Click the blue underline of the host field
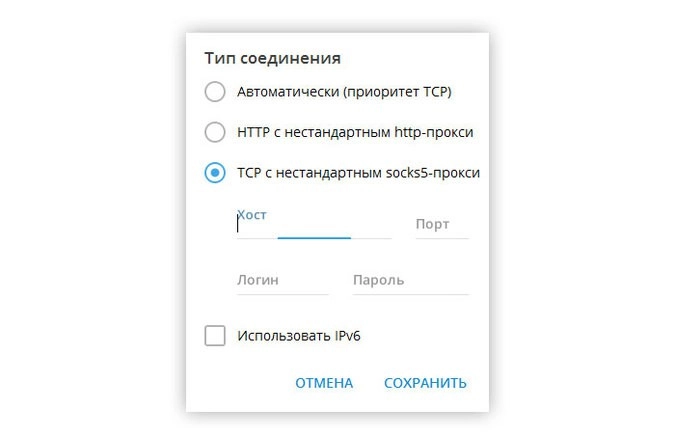675x436 pixels. tap(313, 238)
